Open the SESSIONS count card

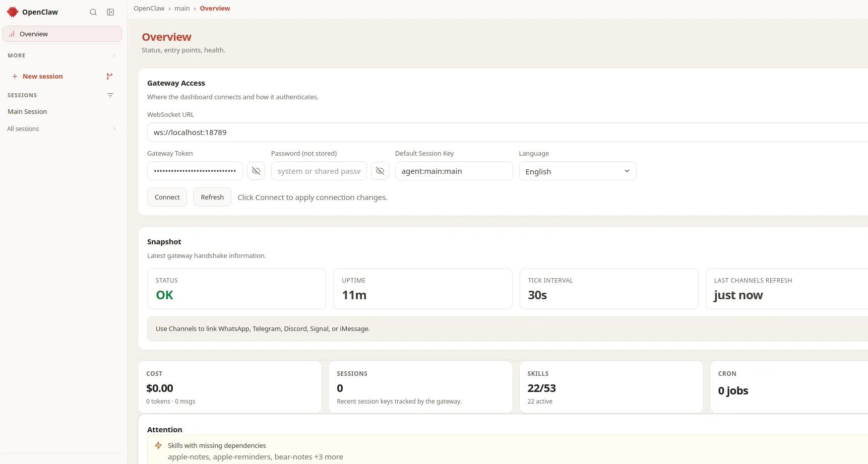click(x=420, y=387)
